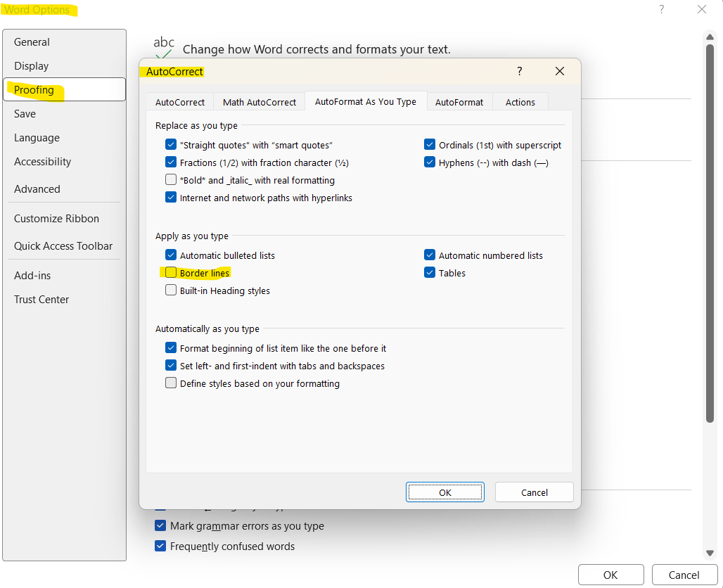Image resolution: width=723 pixels, height=588 pixels.
Task: Switch to the Actions tab
Action: click(x=520, y=102)
